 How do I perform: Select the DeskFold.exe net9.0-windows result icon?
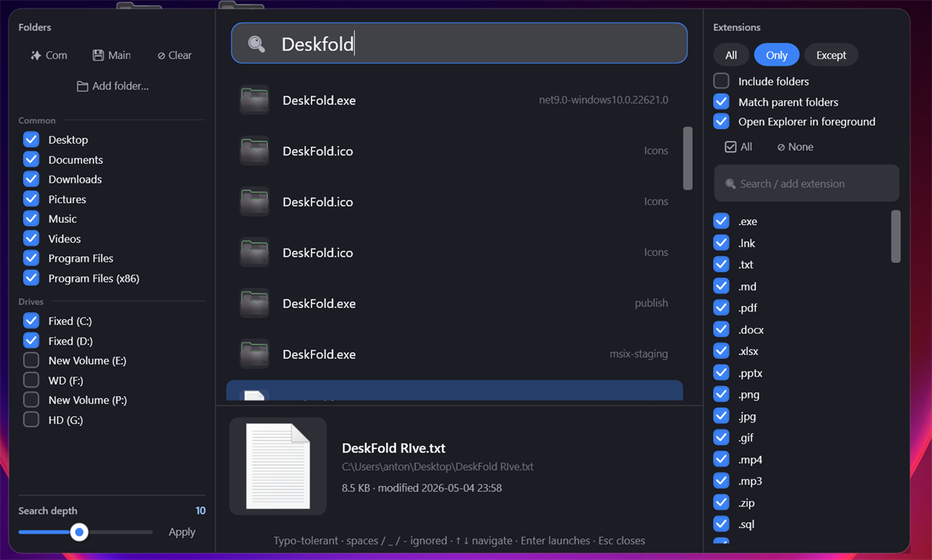pyautogui.click(x=255, y=100)
